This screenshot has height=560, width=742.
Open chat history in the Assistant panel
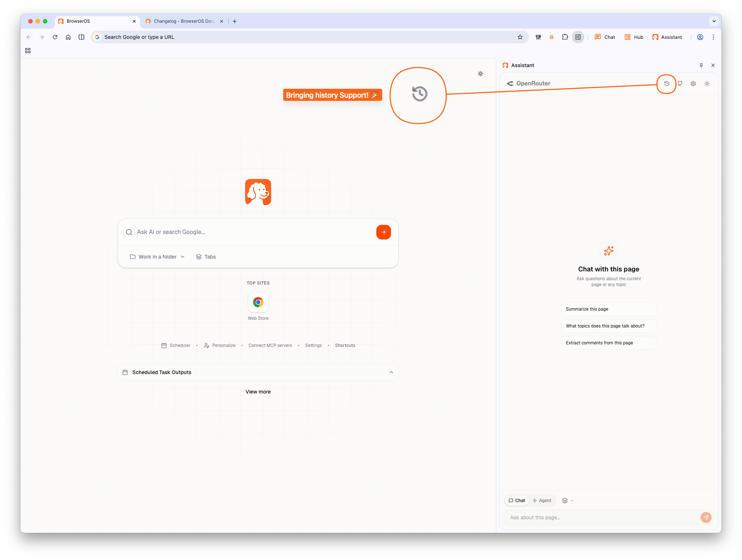(x=666, y=84)
